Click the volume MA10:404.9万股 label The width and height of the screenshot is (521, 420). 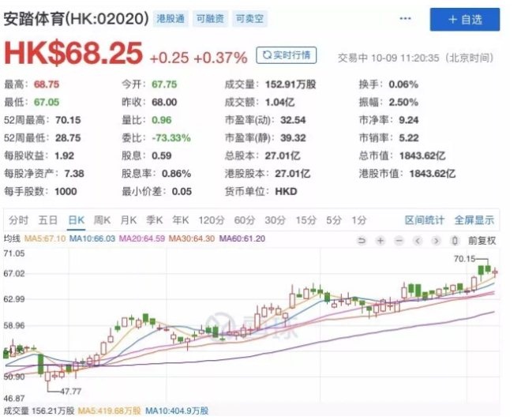(177, 411)
